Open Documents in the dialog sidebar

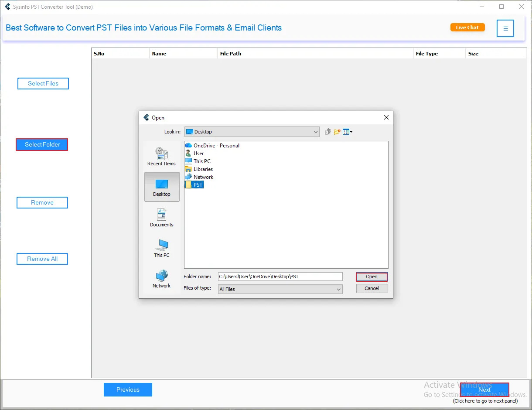coord(162,218)
